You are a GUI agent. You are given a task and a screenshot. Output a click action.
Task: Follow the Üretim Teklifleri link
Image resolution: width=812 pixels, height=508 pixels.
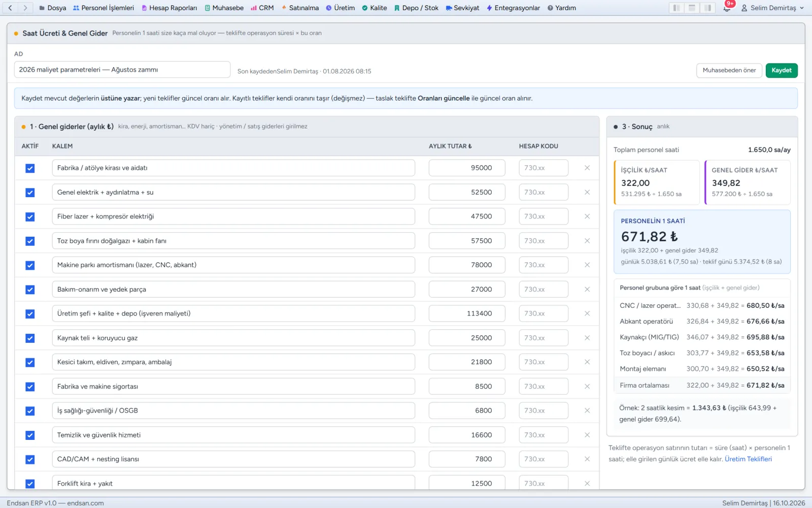748,459
